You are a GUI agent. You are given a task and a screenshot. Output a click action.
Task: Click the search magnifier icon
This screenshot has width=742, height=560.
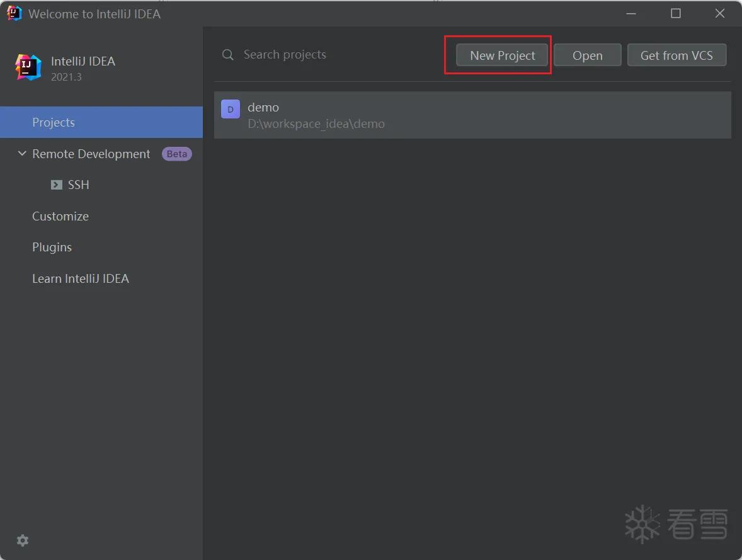coord(228,55)
